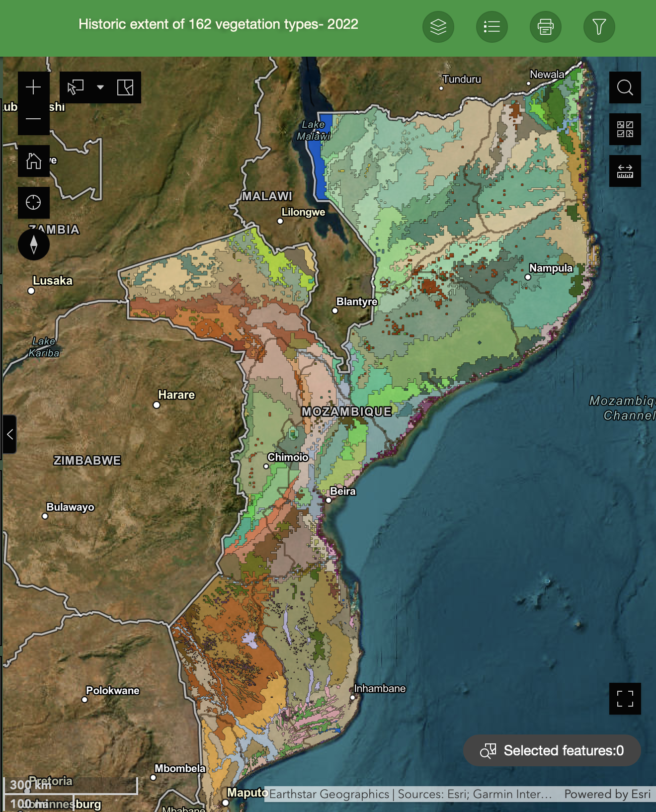The height and width of the screenshot is (812, 656).
Task: Expand the collapsed left side panel
Action: click(9, 434)
